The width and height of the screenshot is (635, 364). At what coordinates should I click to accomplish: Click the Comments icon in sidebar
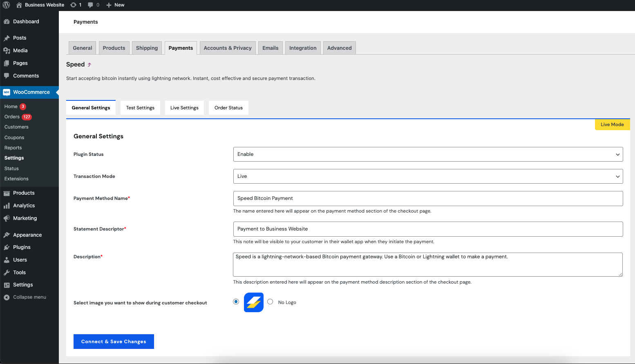point(7,76)
